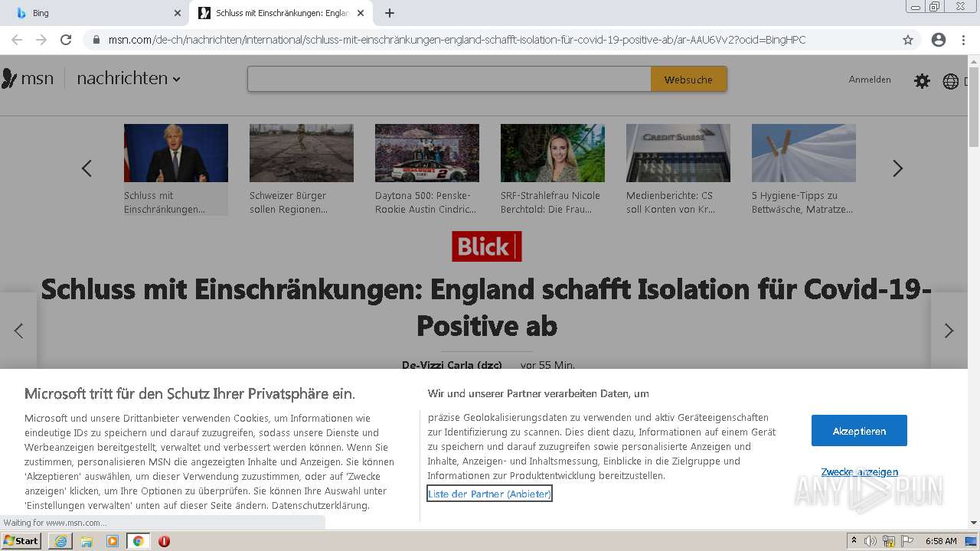980x551 pixels.
Task: Open 5 Hygiene-Tipps Bettwäsche story
Action: point(804,170)
